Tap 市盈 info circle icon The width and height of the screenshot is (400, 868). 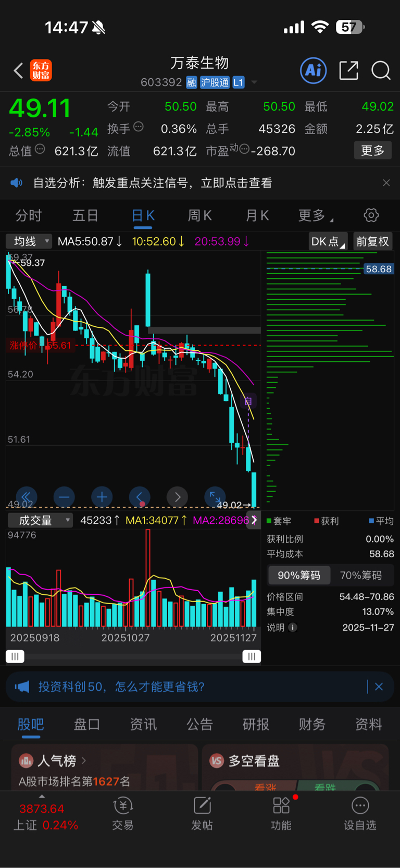pos(244,149)
